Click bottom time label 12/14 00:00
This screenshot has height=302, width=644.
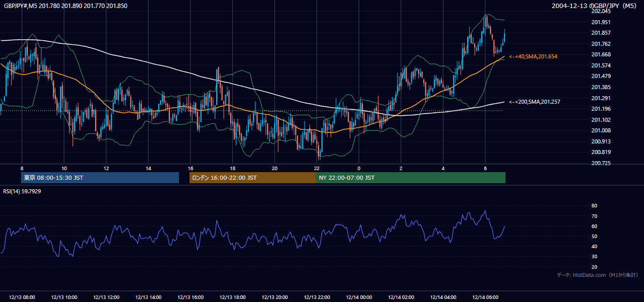pyautogui.click(x=359, y=297)
